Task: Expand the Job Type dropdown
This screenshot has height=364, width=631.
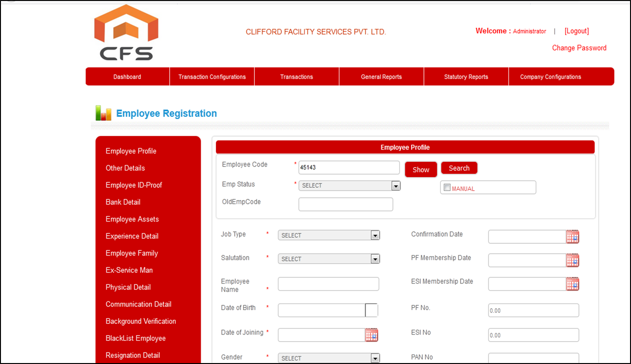Action: pos(329,235)
